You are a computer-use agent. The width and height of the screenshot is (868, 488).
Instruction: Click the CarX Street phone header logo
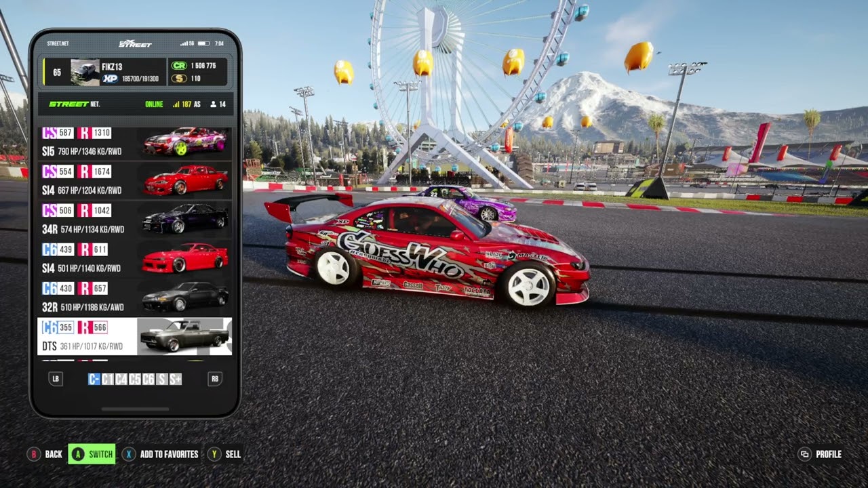tap(135, 43)
